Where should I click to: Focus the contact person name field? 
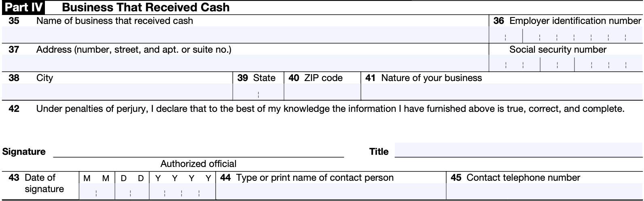click(330, 191)
